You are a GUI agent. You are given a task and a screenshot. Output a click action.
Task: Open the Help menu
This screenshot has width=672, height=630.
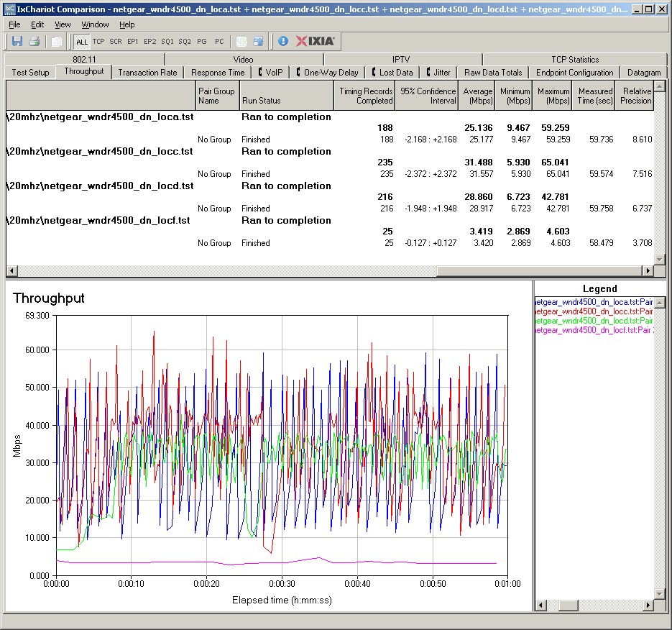tap(127, 24)
